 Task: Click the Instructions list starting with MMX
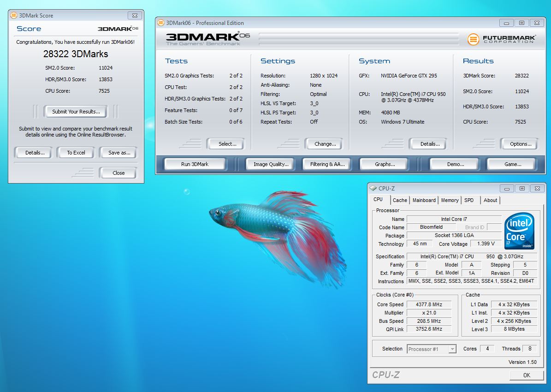click(472, 281)
